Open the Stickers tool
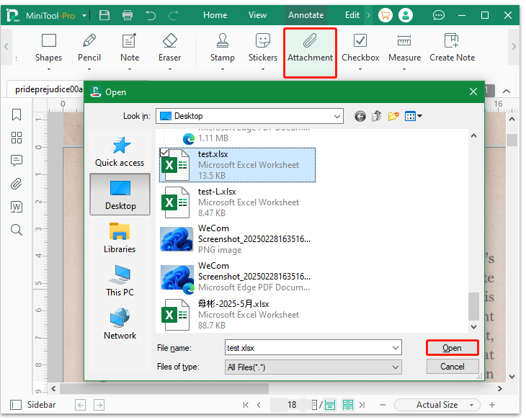 [263, 48]
